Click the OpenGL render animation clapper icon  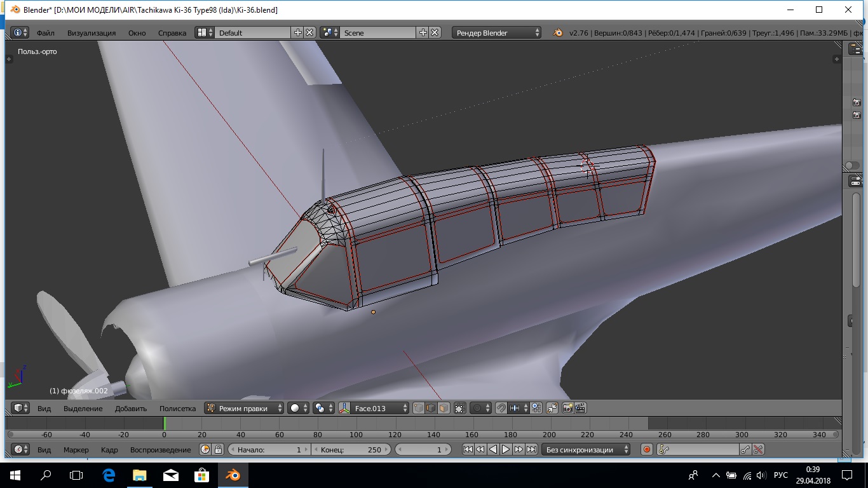[x=580, y=408]
